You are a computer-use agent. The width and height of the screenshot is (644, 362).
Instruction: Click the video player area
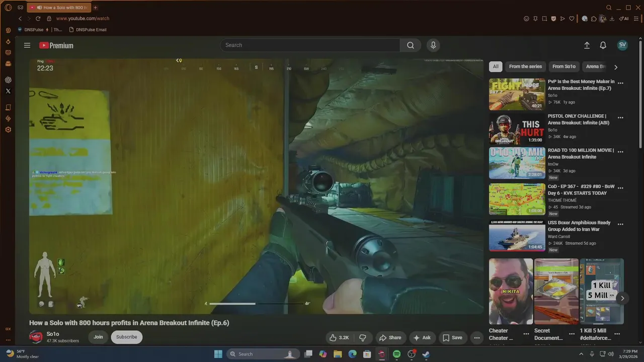(256, 186)
